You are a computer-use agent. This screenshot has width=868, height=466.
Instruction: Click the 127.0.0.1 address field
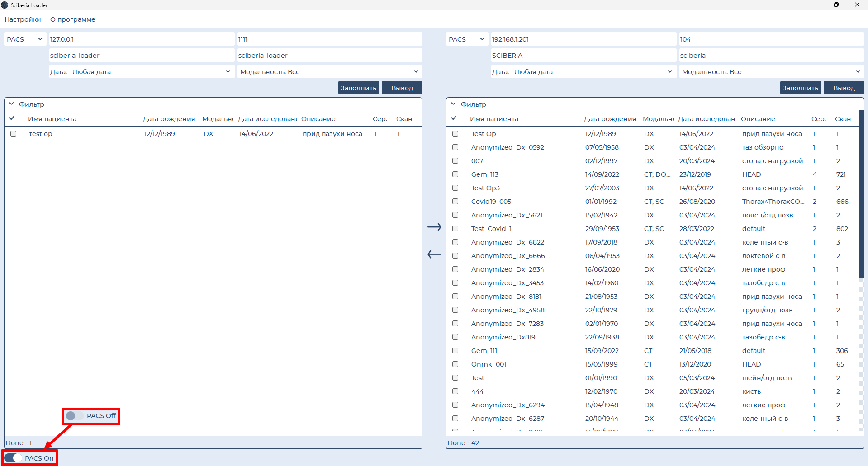[142, 39]
